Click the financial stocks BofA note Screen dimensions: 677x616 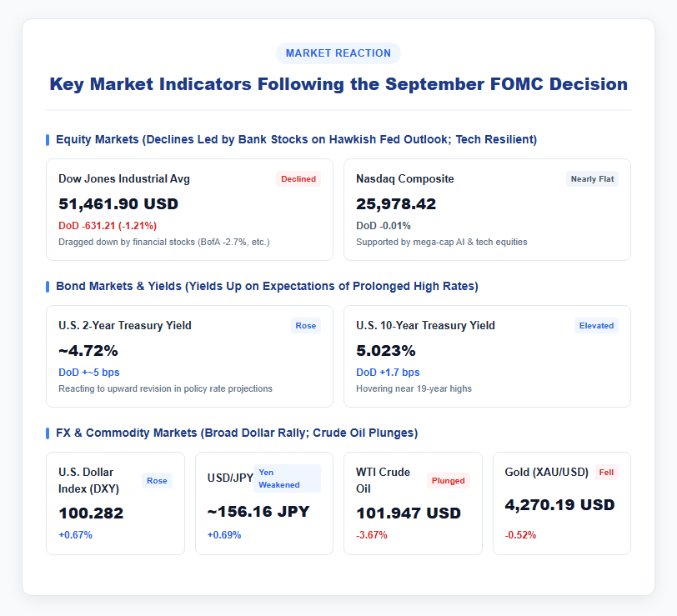pos(164,242)
